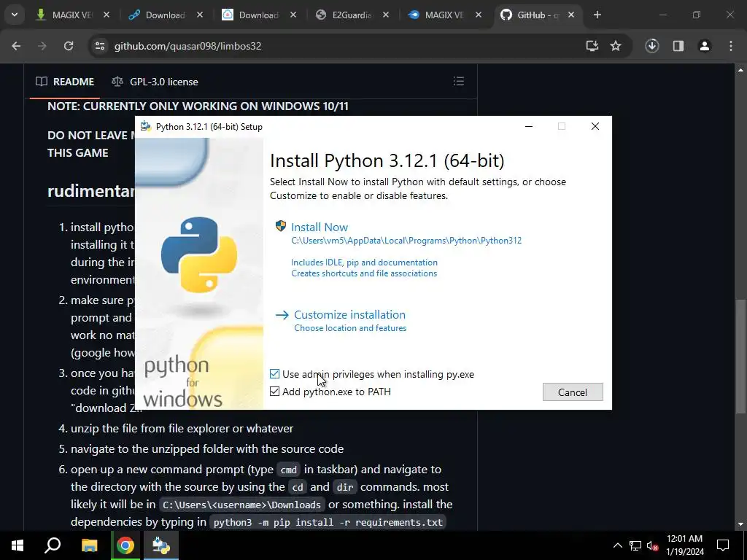
Task: Open Chrome three-dot menu
Action: [x=731, y=46]
